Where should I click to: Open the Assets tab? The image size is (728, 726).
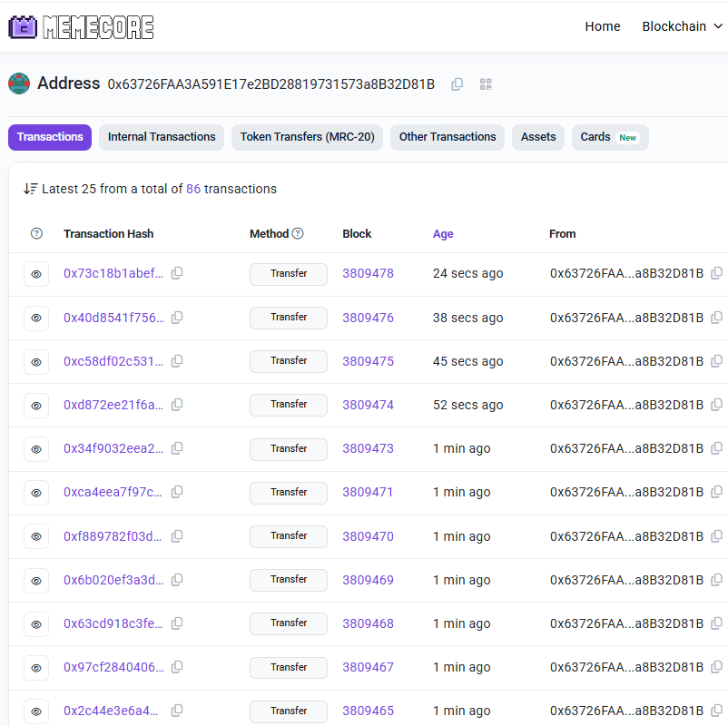tap(537, 137)
